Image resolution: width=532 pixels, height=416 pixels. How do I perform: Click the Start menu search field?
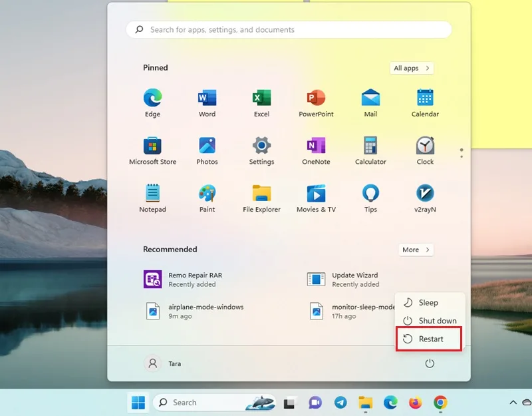point(289,29)
